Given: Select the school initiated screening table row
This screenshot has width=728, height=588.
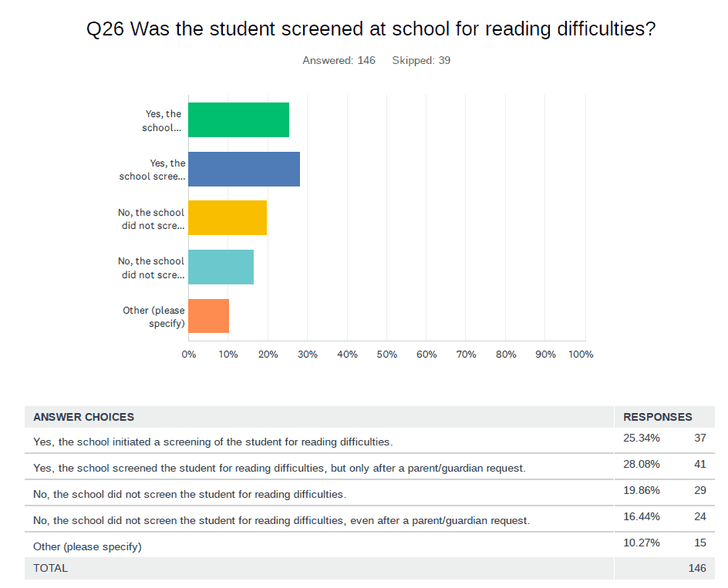Looking at the screenshot, I should tap(213, 442).
